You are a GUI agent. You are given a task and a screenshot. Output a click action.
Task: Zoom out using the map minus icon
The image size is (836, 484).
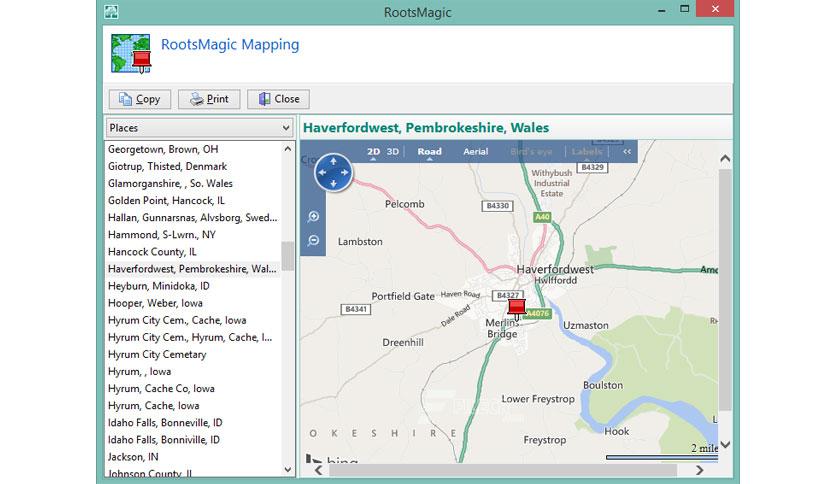click(314, 240)
